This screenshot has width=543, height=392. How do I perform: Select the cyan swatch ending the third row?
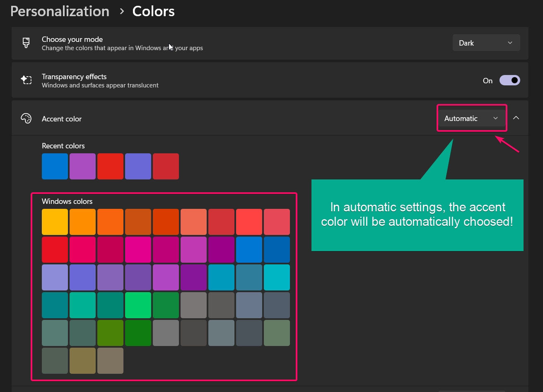click(x=277, y=278)
